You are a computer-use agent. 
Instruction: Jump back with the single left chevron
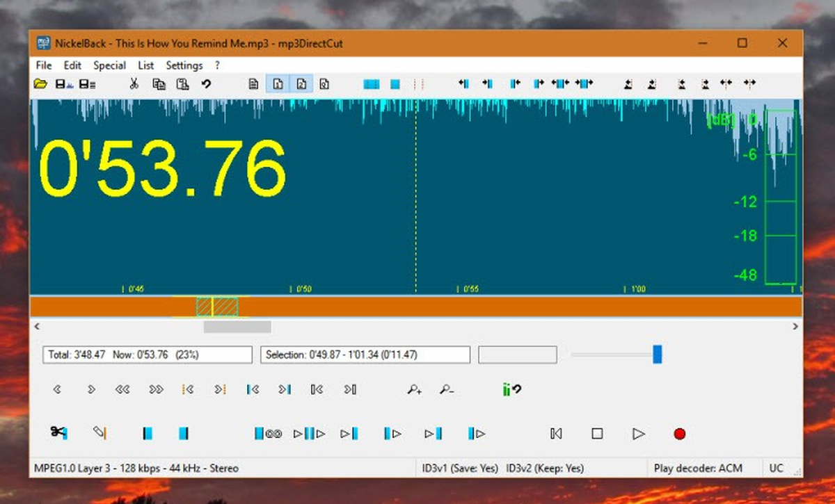(x=57, y=390)
